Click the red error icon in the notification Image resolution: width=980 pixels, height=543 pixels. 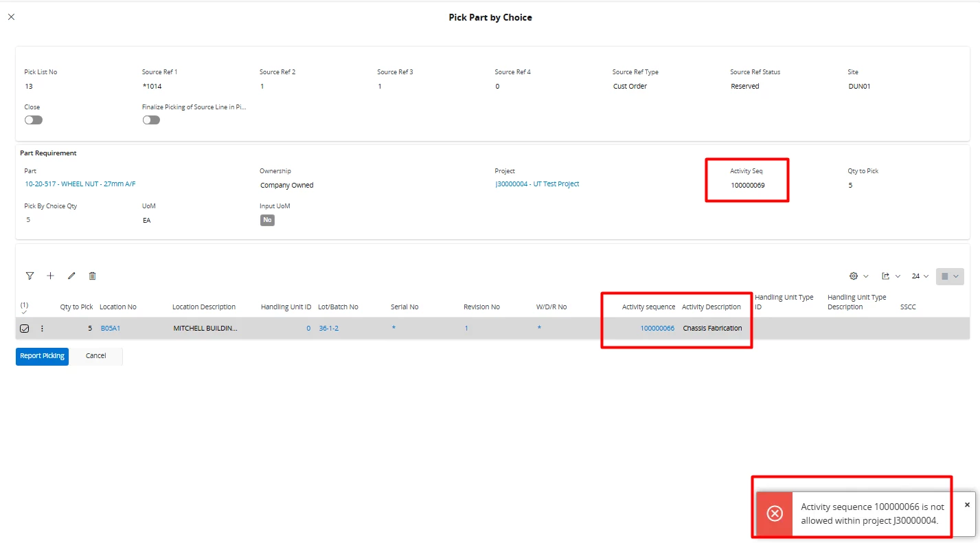pos(775,513)
